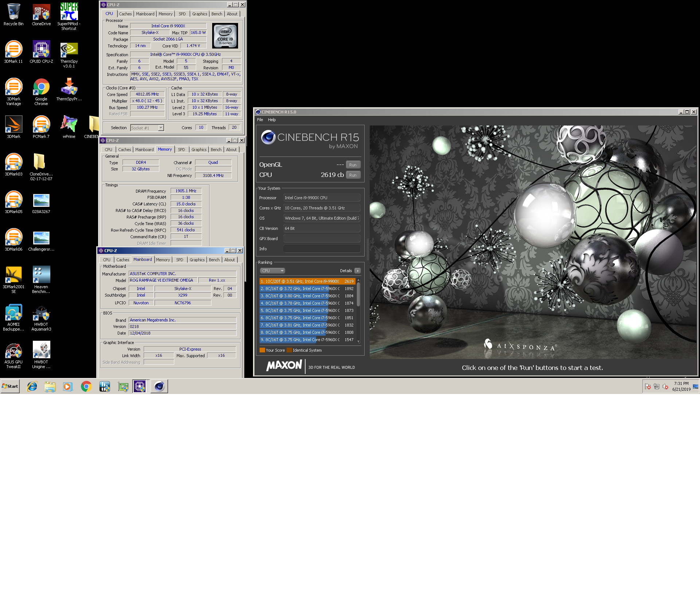This screenshot has height=591, width=700.
Task: Click the rendered scene preview in Cinebench
Action: [x=533, y=242]
